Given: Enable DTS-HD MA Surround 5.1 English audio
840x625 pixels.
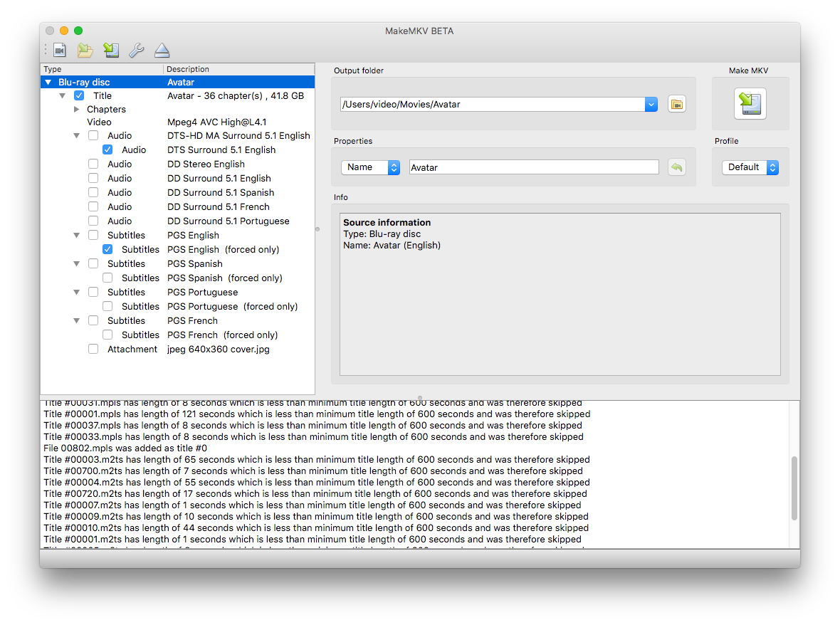Looking at the screenshot, I should click(93, 135).
